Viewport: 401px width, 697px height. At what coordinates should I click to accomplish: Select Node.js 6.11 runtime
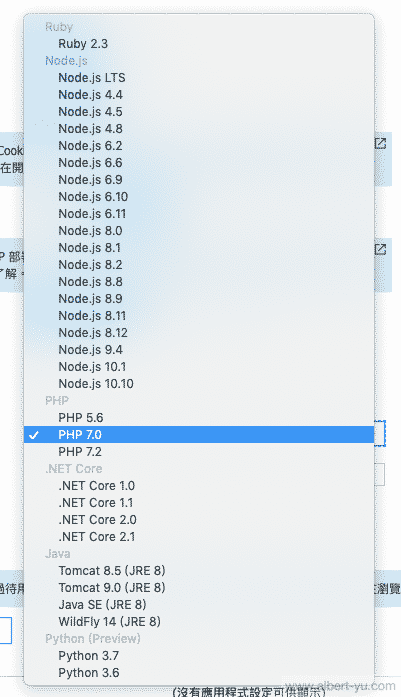pyautogui.click(x=199, y=213)
